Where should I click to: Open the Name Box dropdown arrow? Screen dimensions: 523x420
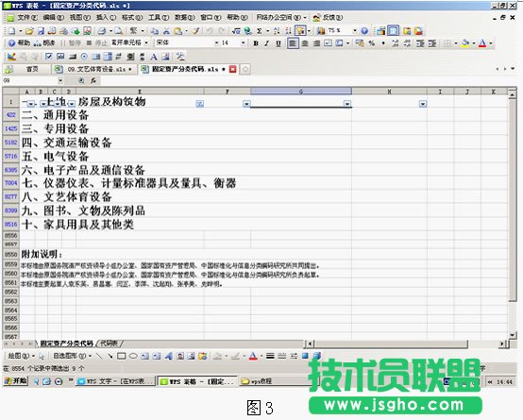60,80
